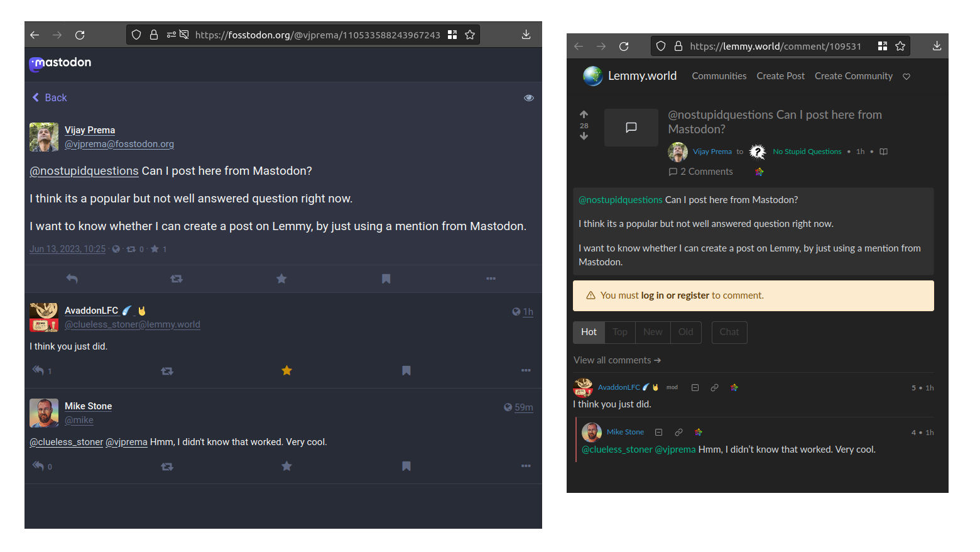Screen dimensions: 980x552
Task: Select the Top comment sort tab
Action: [x=620, y=332]
